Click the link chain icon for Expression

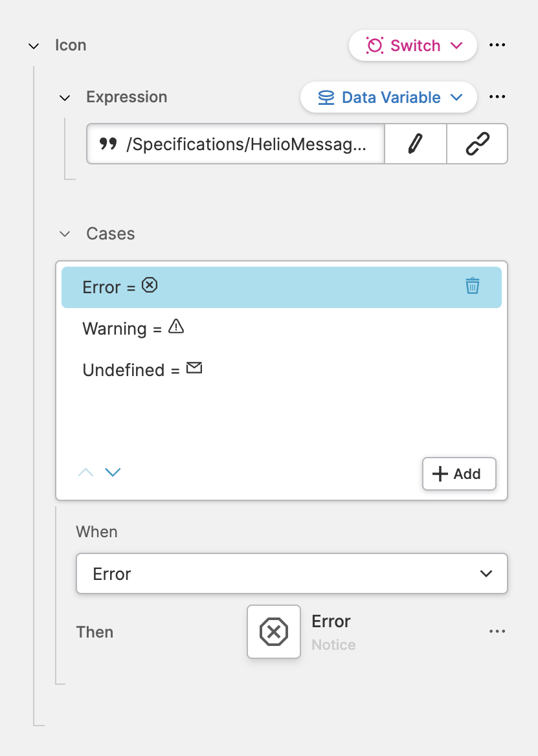click(477, 144)
